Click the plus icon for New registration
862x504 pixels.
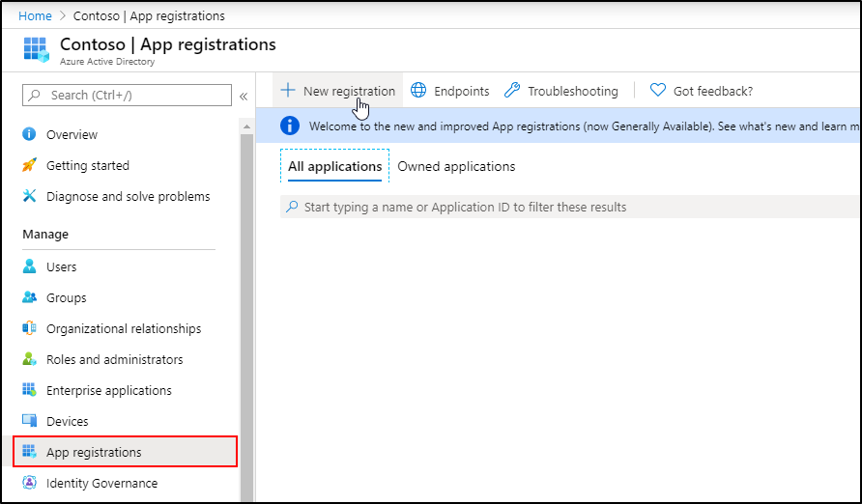point(288,90)
